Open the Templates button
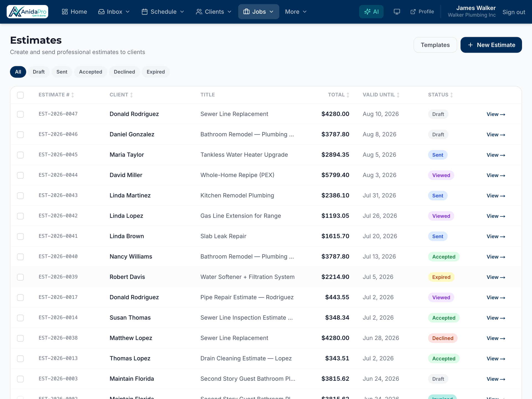Viewport: 532px width, 399px height. 435,45
